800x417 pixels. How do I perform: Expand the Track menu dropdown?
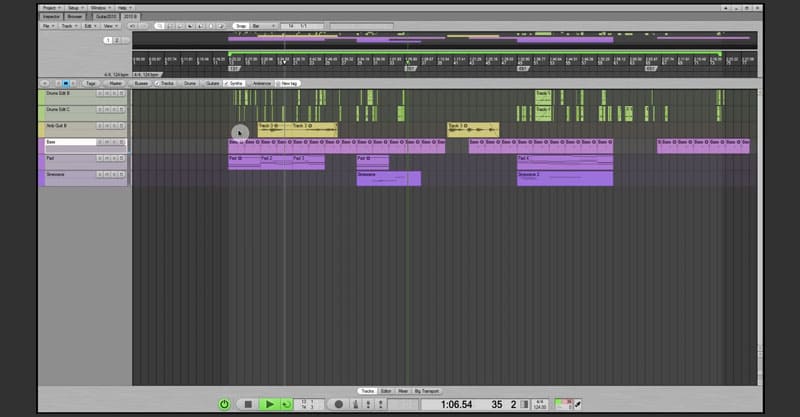(x=69, y=25)
